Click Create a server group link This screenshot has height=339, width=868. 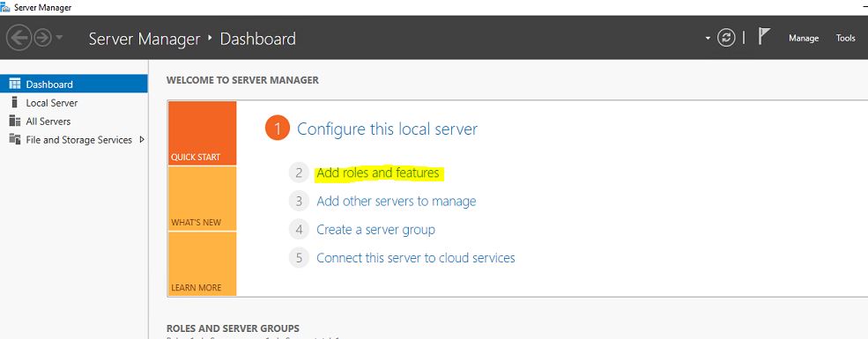tap(375, 230)
